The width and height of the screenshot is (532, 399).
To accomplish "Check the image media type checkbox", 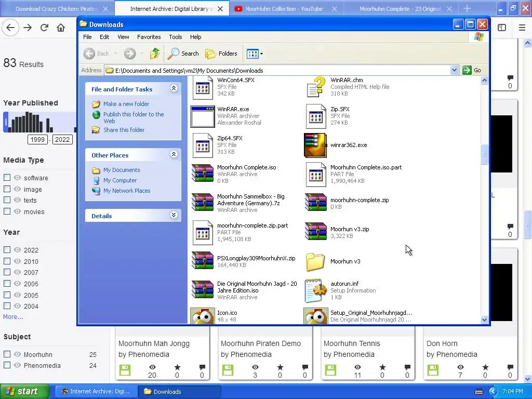I will (7, 189).
